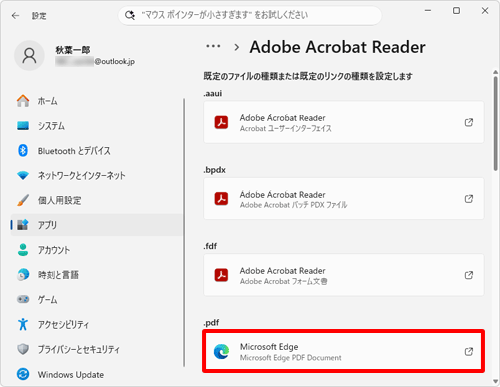Screen dimensions: 500x387
Task: Click the search magnifier icon
Action: point(130,15)
